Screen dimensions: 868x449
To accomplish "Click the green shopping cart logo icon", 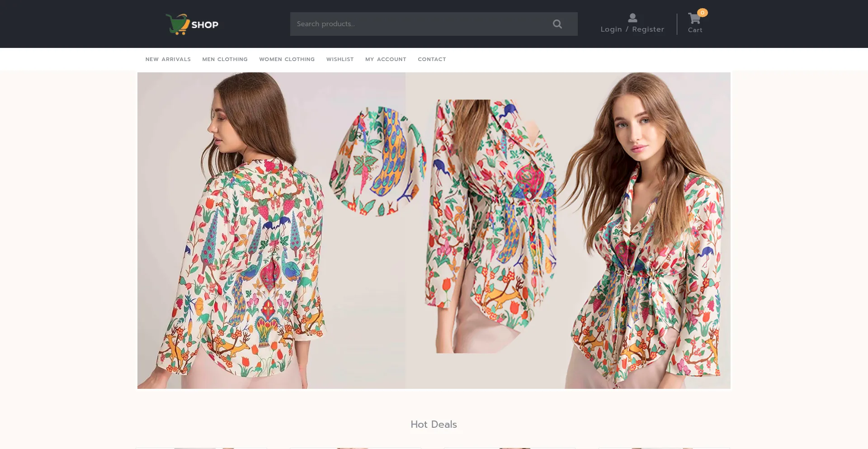I will (x=177, y=24).
